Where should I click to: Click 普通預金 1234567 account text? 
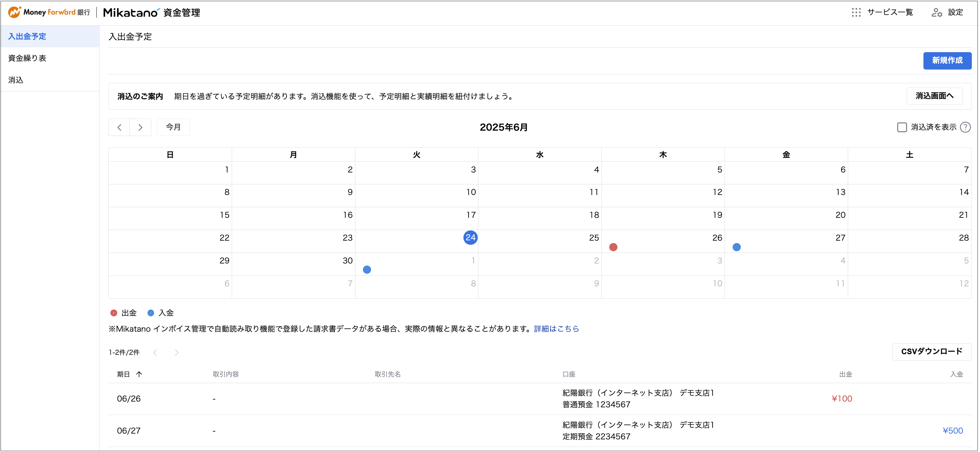point(596,404)
